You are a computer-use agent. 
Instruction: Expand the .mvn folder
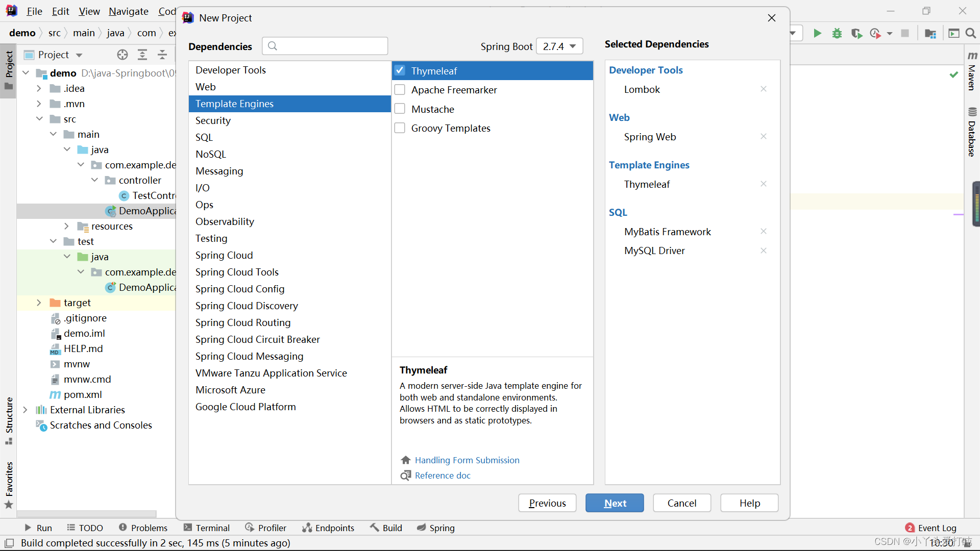39,104
